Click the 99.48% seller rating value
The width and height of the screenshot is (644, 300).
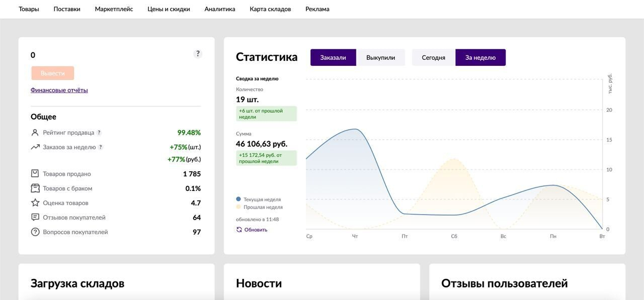pyautogui.click(x=189, y=133)
